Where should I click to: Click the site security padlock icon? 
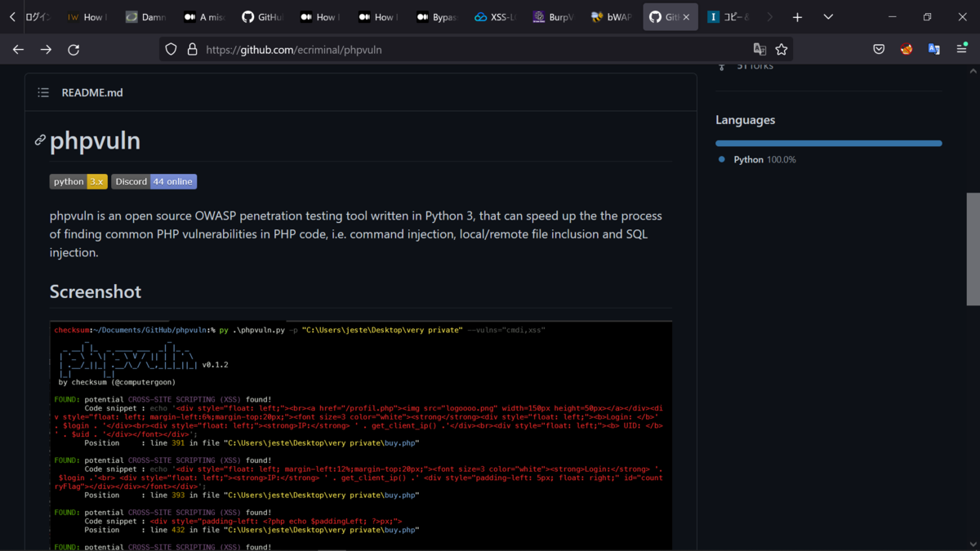click(x=192, y=50)
